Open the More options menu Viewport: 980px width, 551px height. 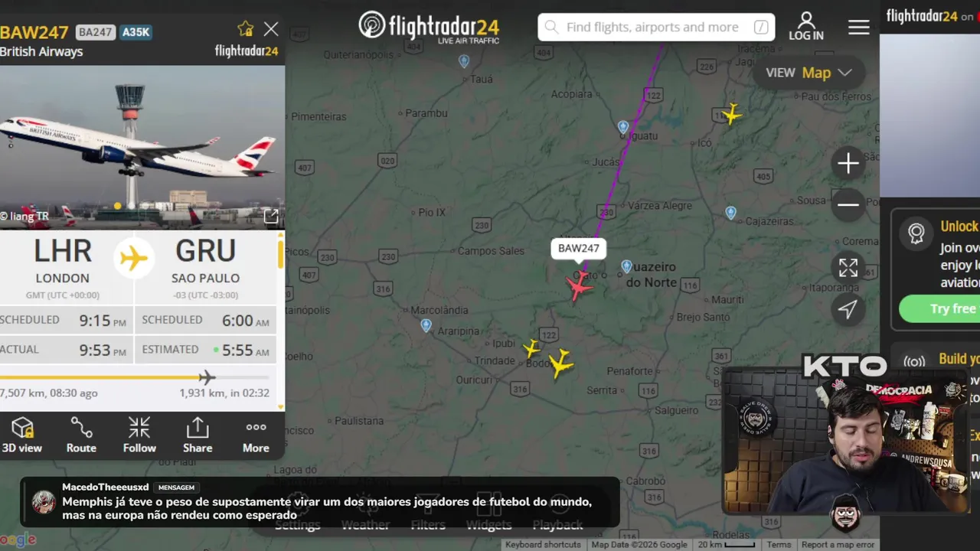256,435
